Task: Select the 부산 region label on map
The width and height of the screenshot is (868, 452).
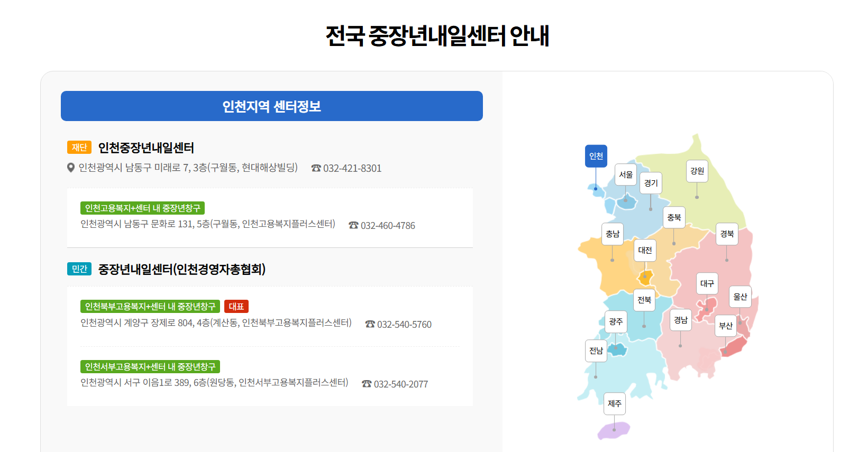Action: [725, 326]
